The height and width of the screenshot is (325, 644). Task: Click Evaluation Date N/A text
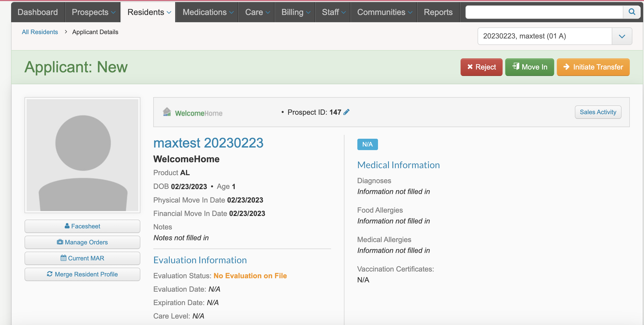pyautogui.click(x=187, y=289)
